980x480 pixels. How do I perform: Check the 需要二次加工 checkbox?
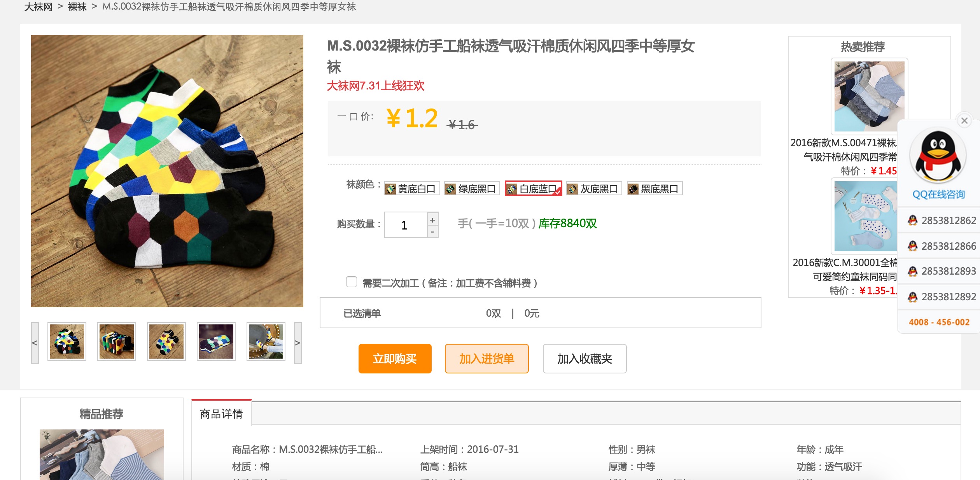point(352,282)
